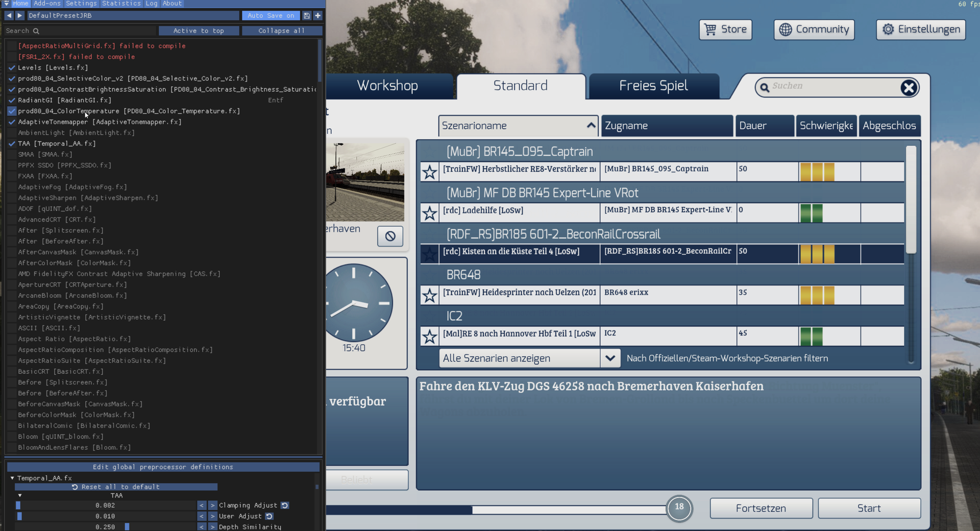Start the selected scenario
Image resolution: width=980 pixels, height=531 pixels.
pyautogui.click(x=869, y=509)
